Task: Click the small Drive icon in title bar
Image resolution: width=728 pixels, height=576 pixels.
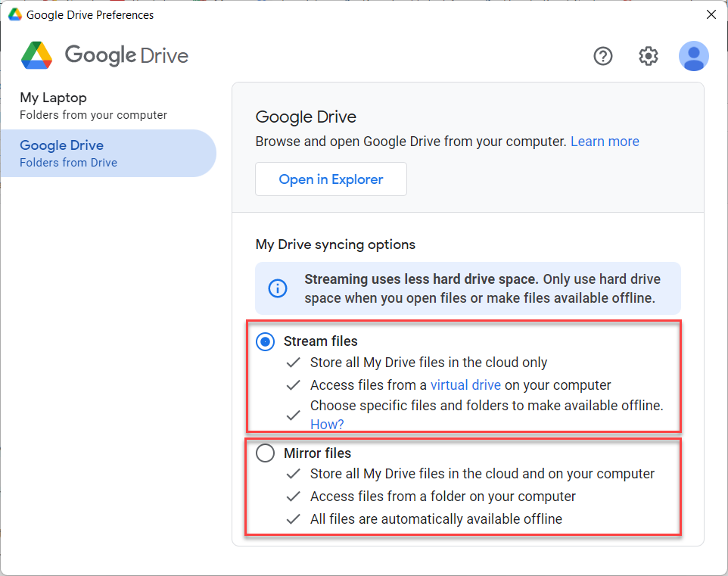Action: click(x=14, y=14)
